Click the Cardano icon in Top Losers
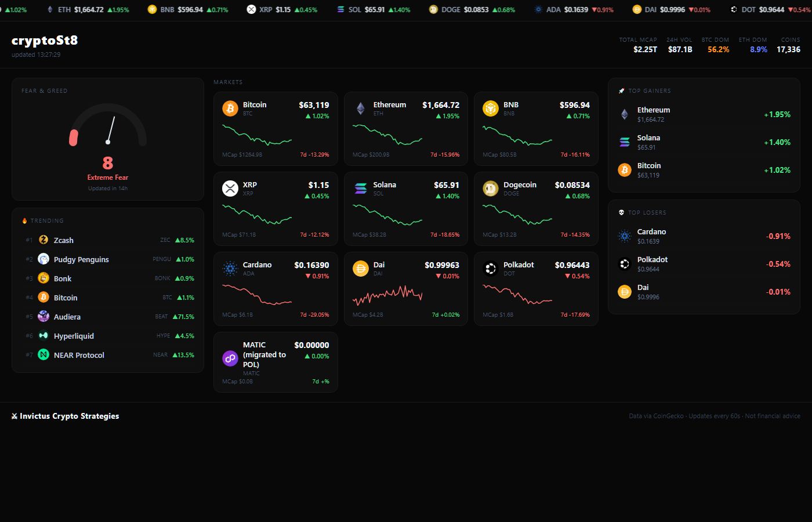This screenshot has width=812, height=522. (x=625, y=236)
